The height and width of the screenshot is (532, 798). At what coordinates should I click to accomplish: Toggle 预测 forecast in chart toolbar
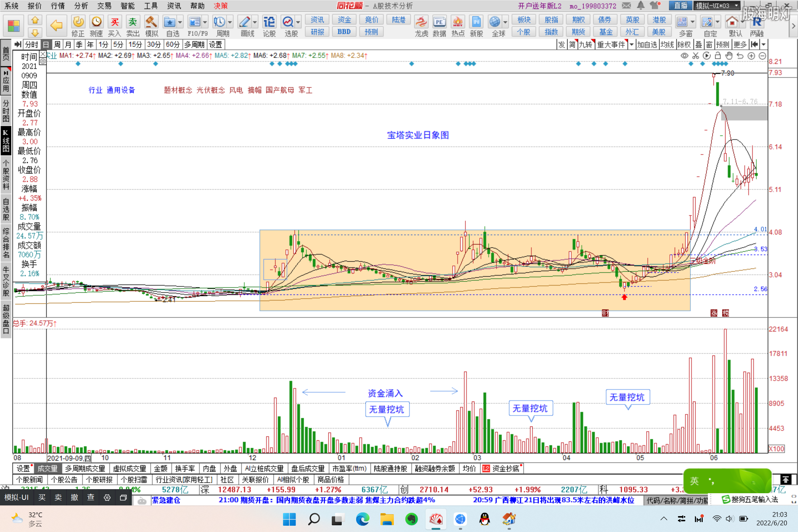pyautogui.click(x=723, y=45)
